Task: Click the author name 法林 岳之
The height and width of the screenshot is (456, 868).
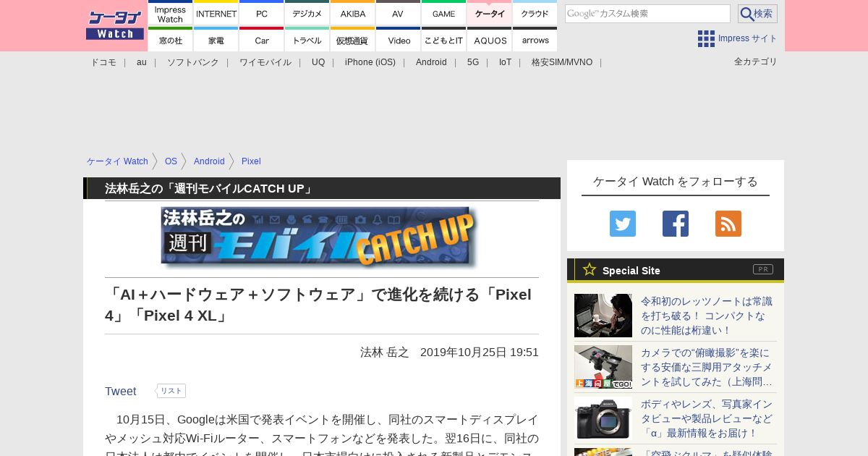Action: pos(385,352)
